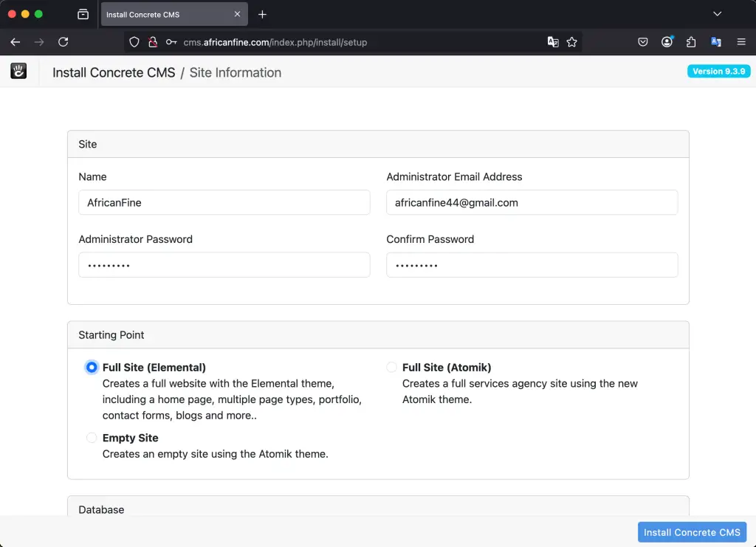Click the Administrator Email Address field
The height and width of the screenshot is (547, 756).
[x=532, y=202]
